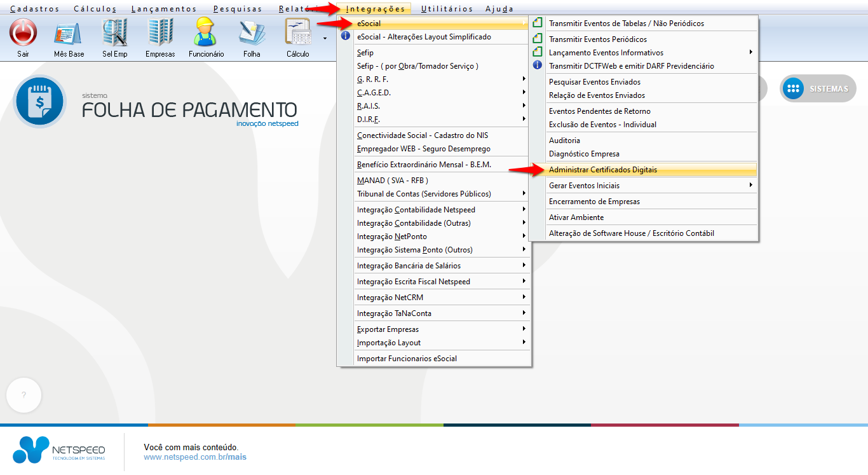Open the Utilitários menu

click(x=447, y=9)
